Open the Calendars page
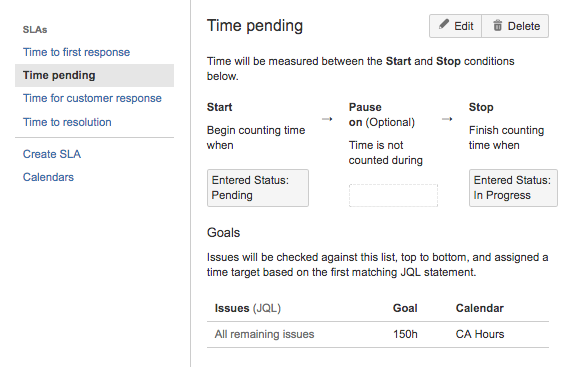This screenshot has width=564, height=367. (x=48, y=177)
